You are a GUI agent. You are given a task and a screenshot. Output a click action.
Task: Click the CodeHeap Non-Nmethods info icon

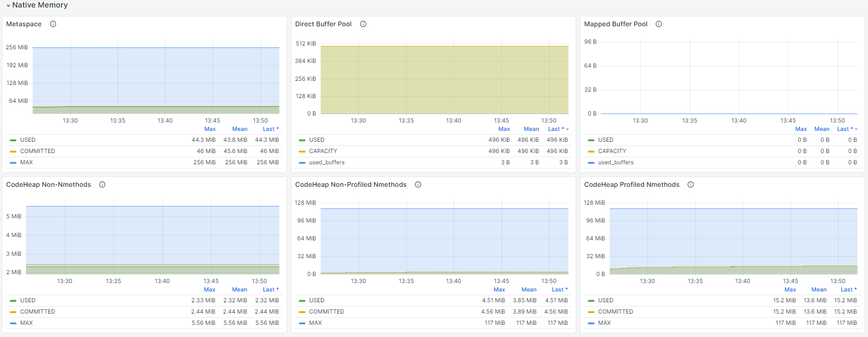click(102, 184)
